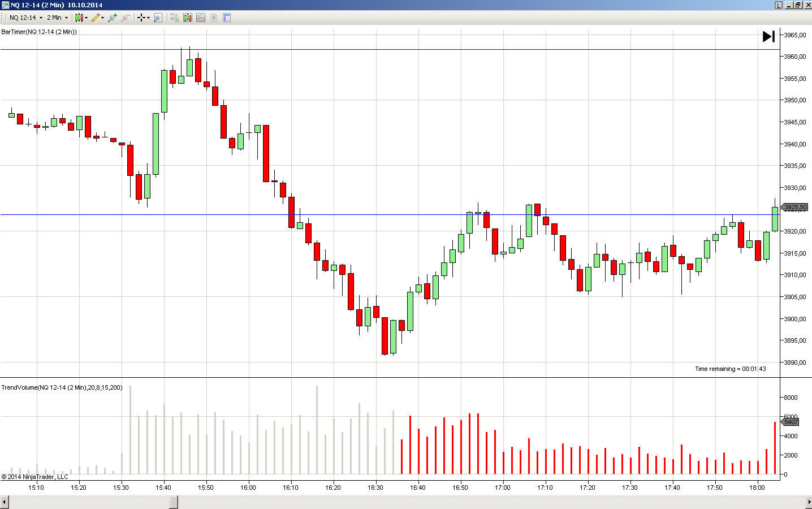Click the '© 2014 NinjaTrader, LLC' copyright text
This screenshot has width=812, height=509.
(34, 477)
